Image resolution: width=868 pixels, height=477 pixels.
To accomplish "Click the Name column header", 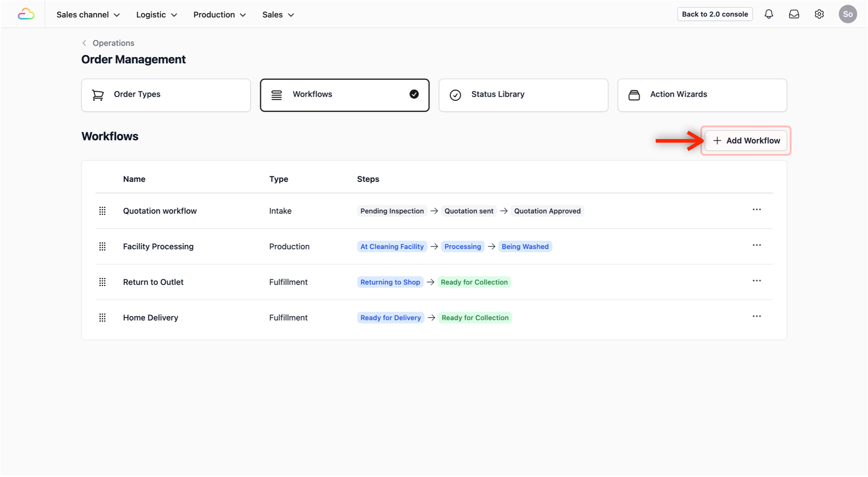I will (134, 179).
